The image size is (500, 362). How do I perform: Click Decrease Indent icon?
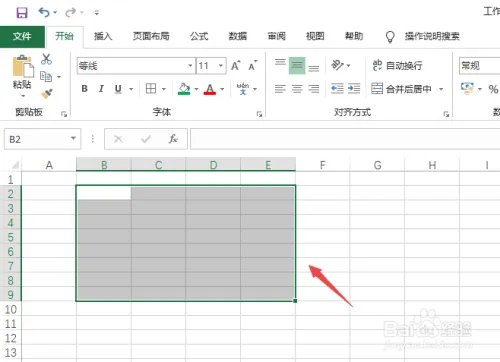tap(337, 89)
